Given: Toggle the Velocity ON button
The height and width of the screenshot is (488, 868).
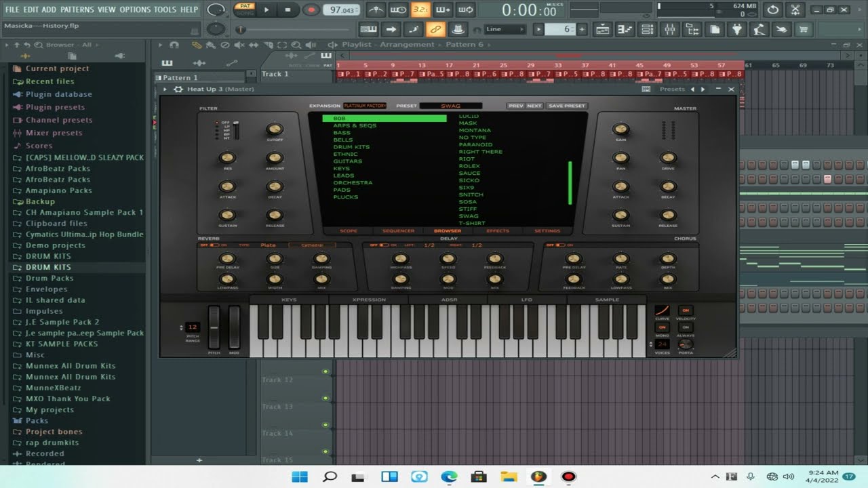Looking at the screenshot, I should (x=686, y=310).
